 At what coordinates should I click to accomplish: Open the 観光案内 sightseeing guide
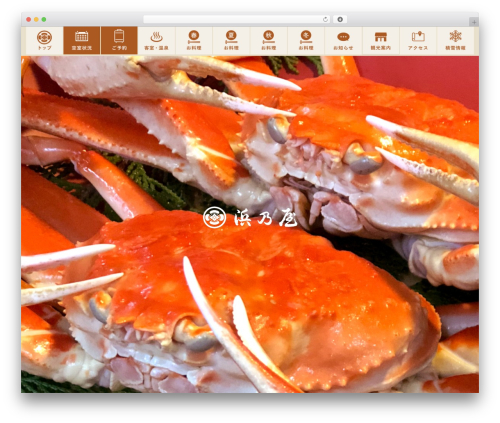tap(380, 40)
